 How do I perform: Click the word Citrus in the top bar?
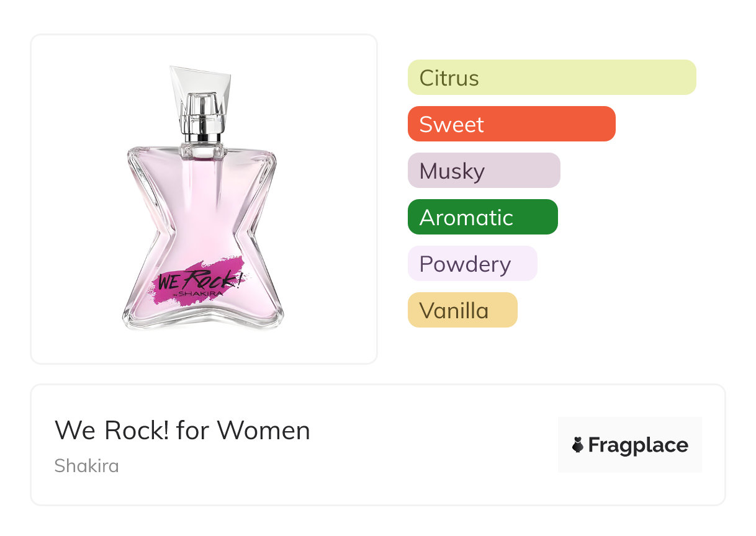point(449,78)
